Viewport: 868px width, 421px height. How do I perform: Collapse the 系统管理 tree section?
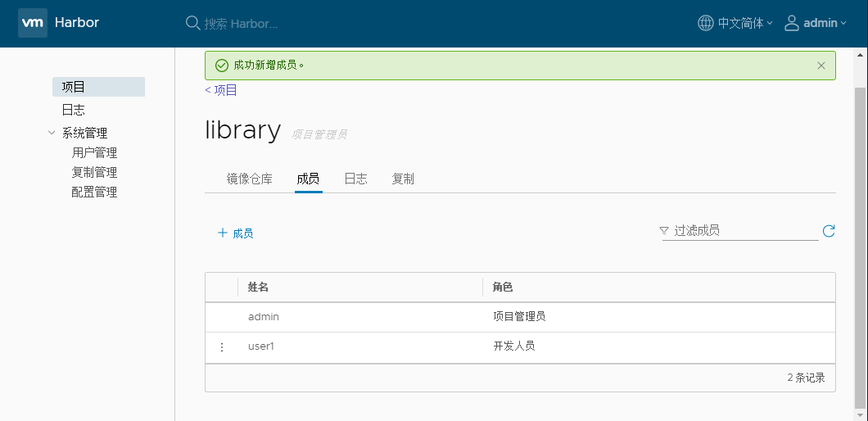(52, 133)
